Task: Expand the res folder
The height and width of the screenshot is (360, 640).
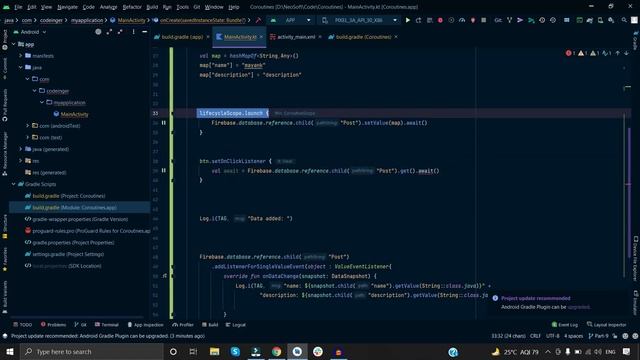Action: [x=21, y=161]
